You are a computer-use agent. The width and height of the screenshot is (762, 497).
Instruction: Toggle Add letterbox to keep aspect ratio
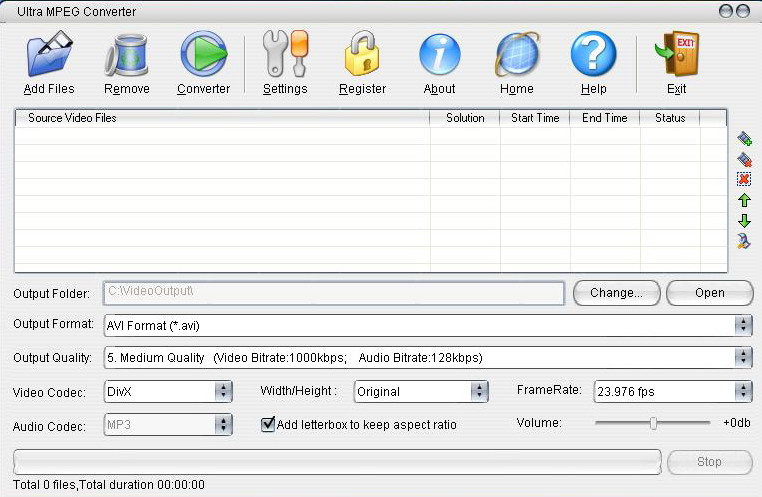click(x=268, y=424)
